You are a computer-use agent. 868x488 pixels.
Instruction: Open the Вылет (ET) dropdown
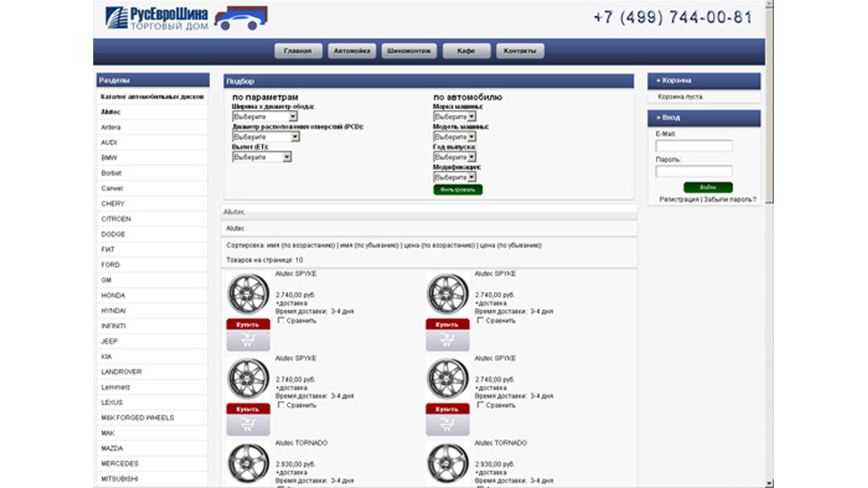pyautogui.click(x=261, y=157)
